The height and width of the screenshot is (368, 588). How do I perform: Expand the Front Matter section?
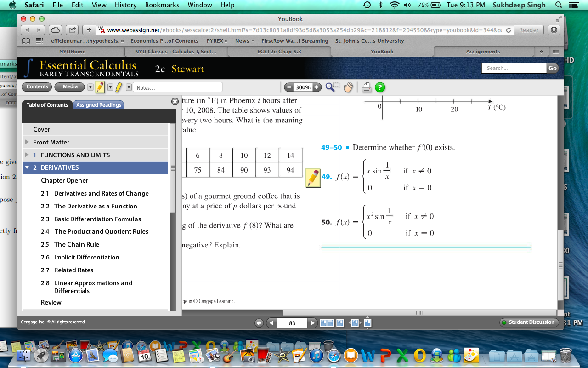coord(28,142)
